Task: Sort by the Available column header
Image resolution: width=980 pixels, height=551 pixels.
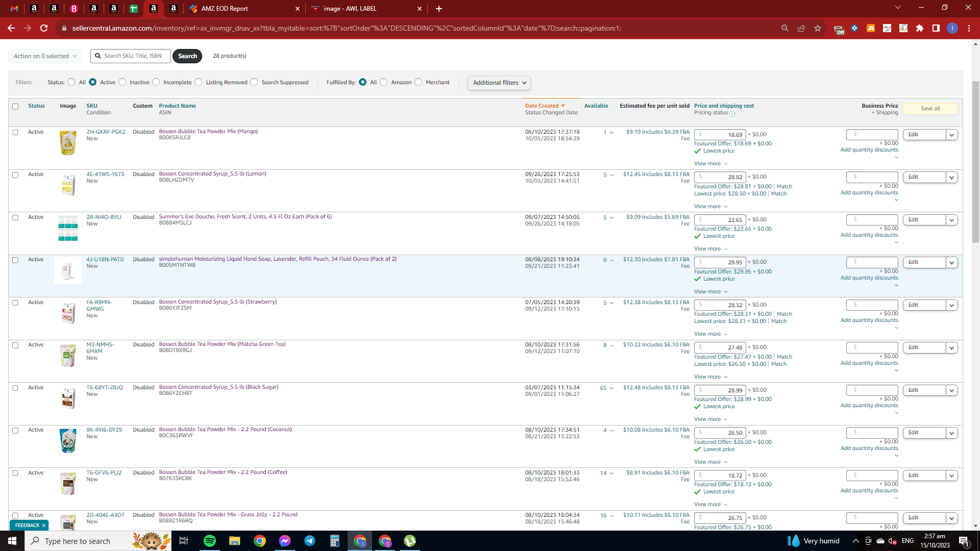Action: tap(596, 106)
